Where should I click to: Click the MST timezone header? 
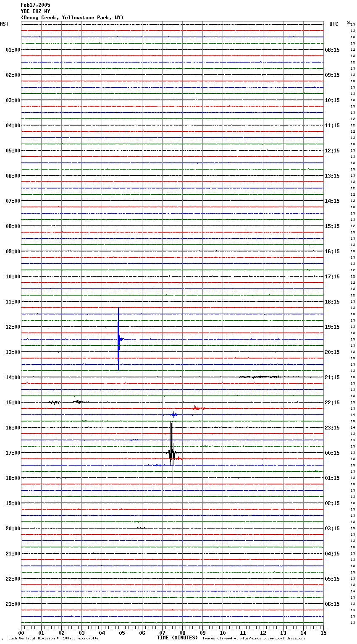coord(4,24)
